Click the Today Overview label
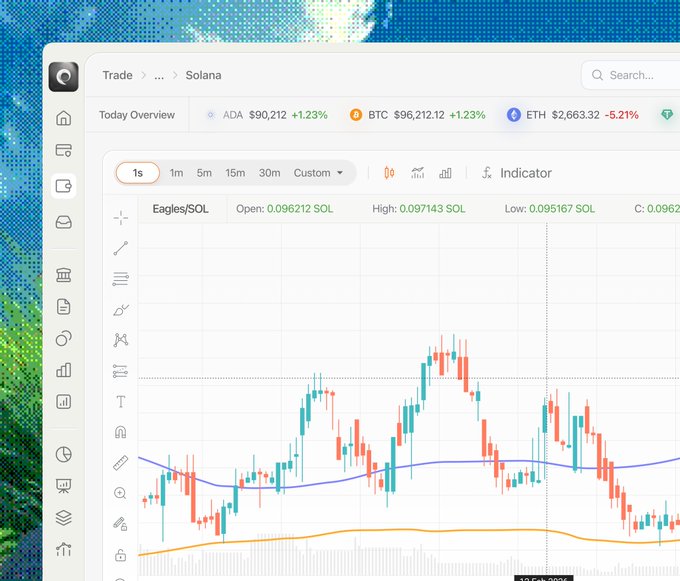Viewport: 680px width, 581px height. click(x=137, y=115)
